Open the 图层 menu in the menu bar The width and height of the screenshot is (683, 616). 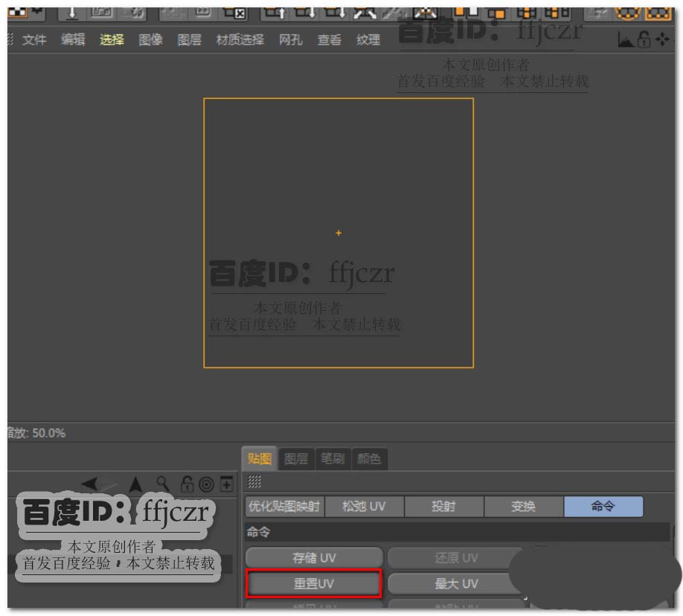pos(189,40)
